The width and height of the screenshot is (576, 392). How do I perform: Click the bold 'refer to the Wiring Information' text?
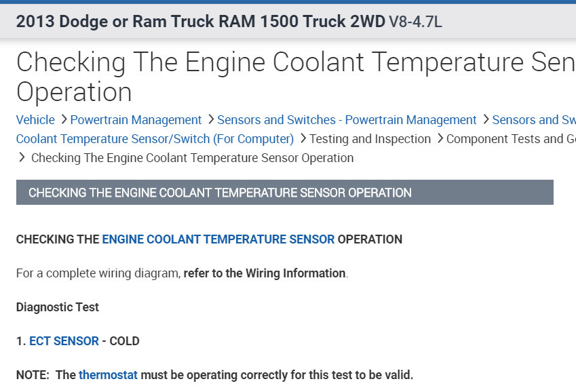click(265, 273)
